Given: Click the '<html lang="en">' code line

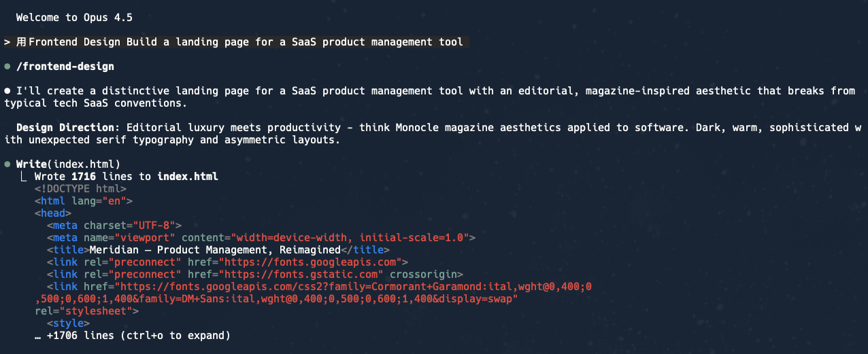Looking at the screenshot, I should point(84,201).
